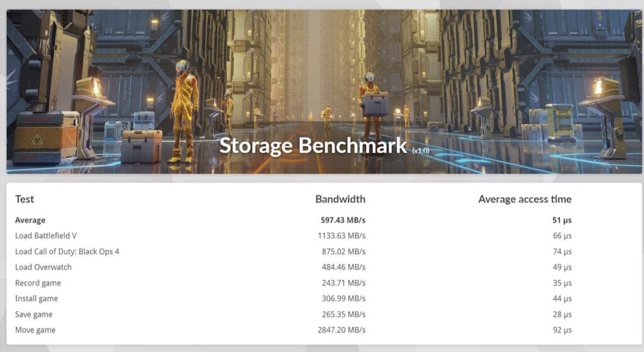Select the 'Save game' row label

point(34,314)
